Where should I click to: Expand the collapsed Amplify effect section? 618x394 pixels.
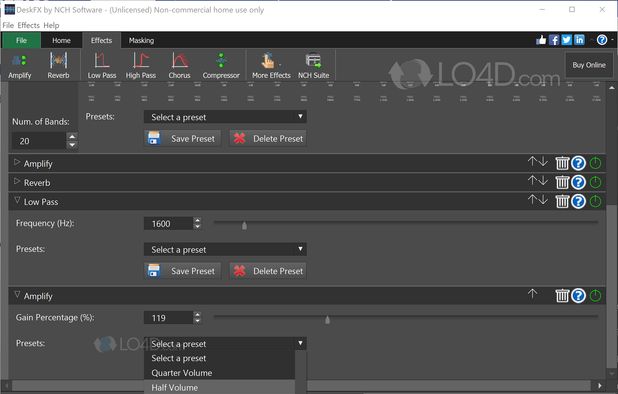[17, 162]
